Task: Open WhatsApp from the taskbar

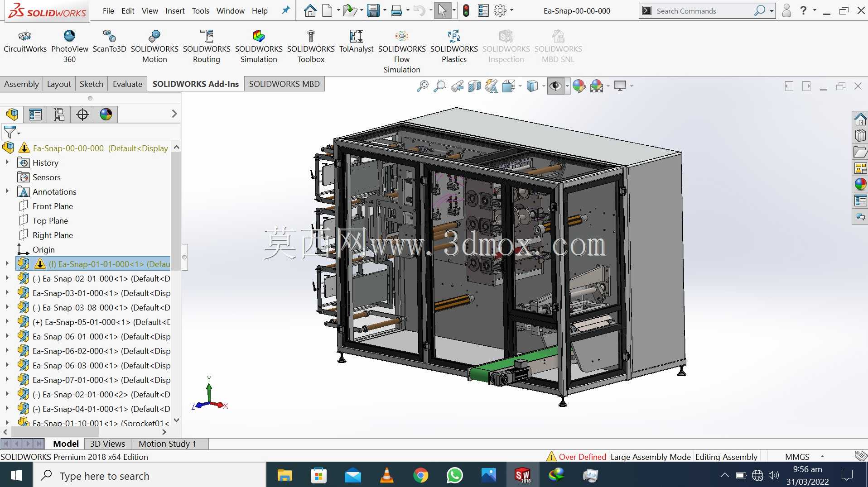Action: pyautogui.click(x=454, y=475)
